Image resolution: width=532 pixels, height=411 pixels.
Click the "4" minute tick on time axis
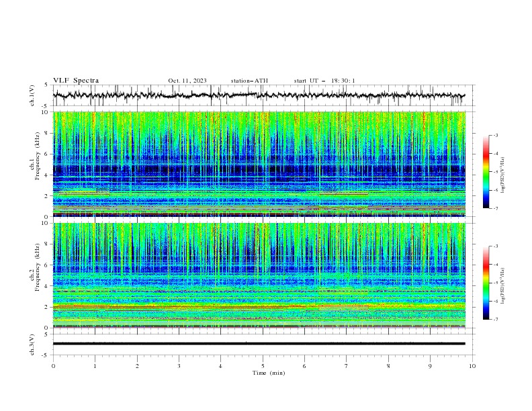pyautogui.click(x=220, y=366)
